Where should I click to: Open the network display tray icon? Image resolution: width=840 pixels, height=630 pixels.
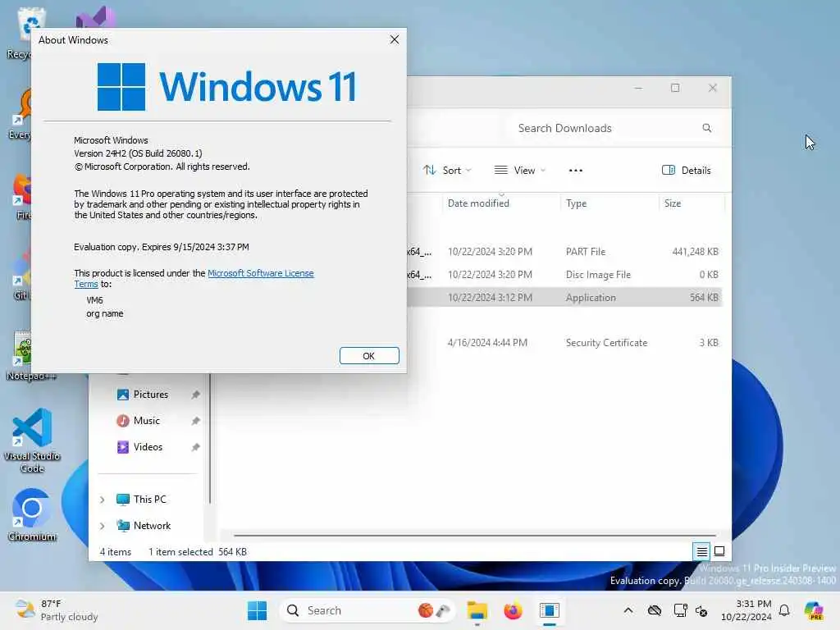[680, 610]
